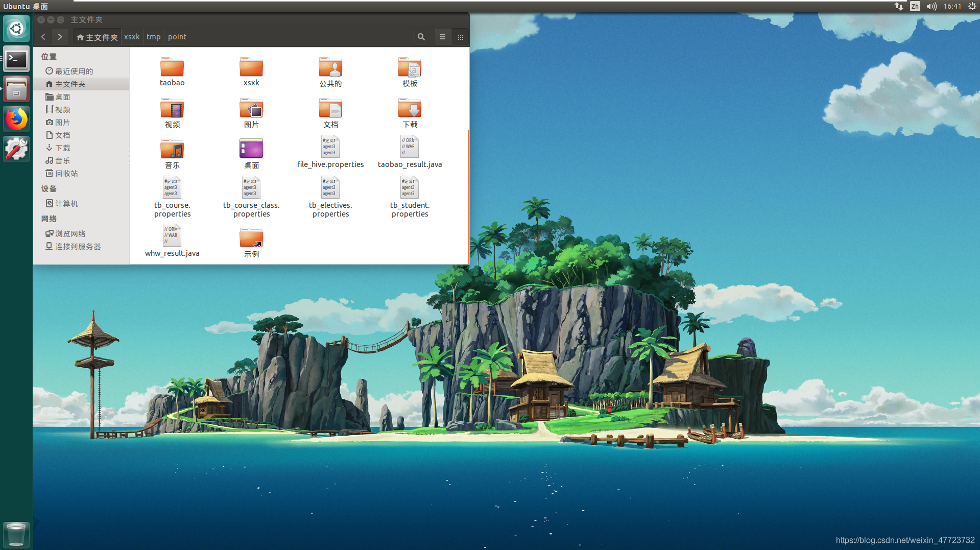Select whw_result.java file

click(x=172, y=241)
